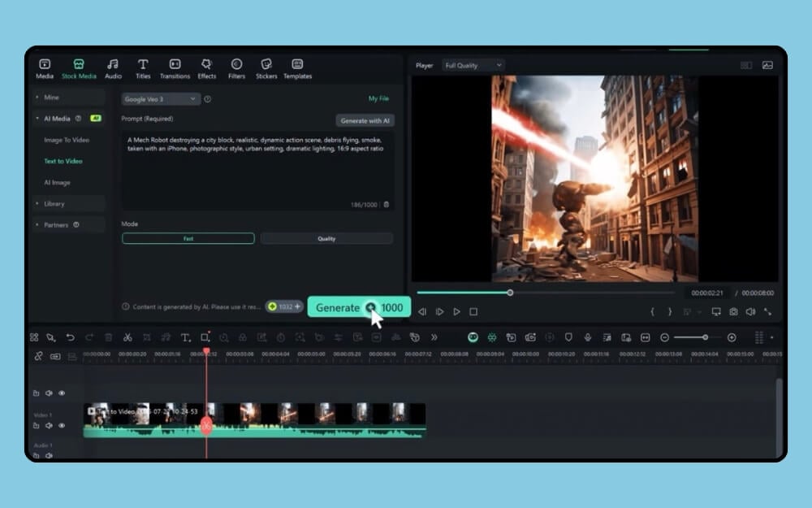Hide the Video 1 track with eye toggle

(62, 426)
